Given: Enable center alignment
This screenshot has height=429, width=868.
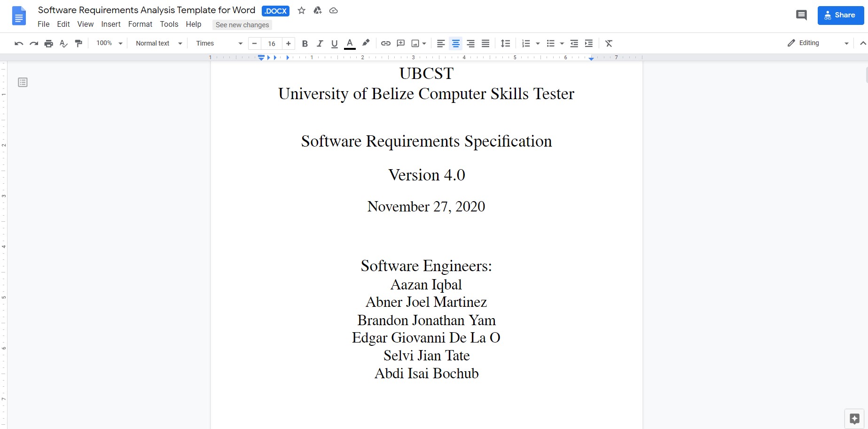Looking at the screenshot, I should pyautogui.click(x=455, y=43).
